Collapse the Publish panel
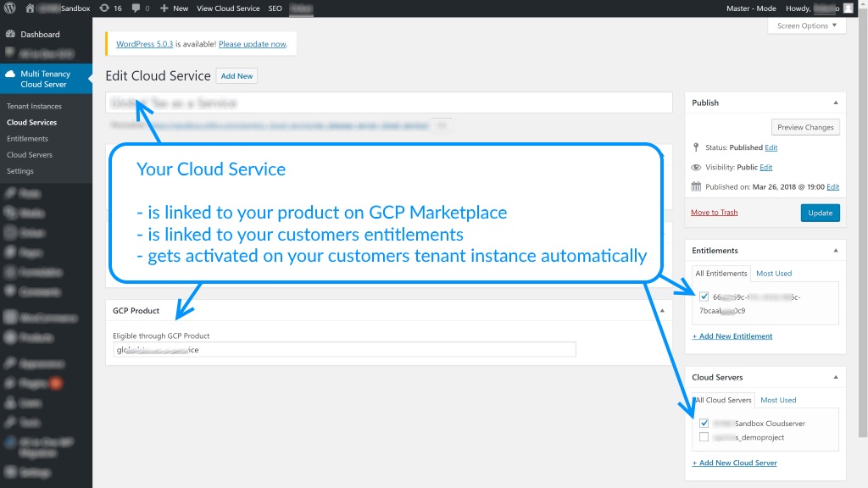 [x=835, y=103]
